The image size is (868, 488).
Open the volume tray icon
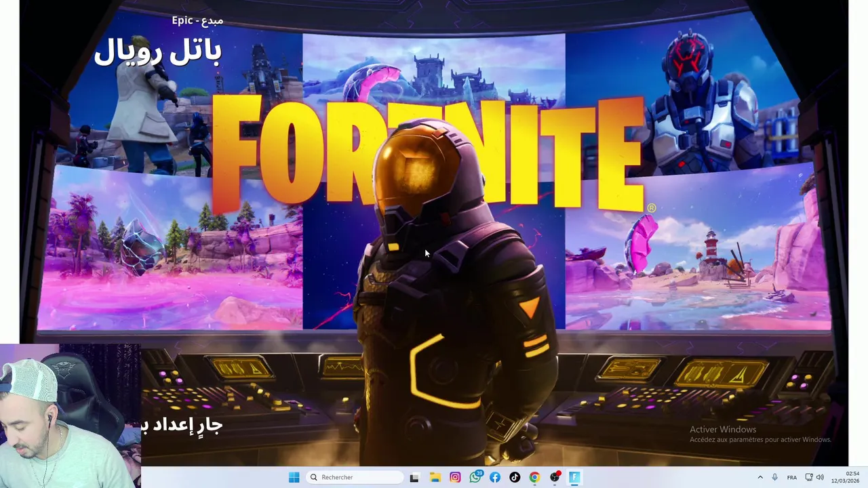[820, 477]
